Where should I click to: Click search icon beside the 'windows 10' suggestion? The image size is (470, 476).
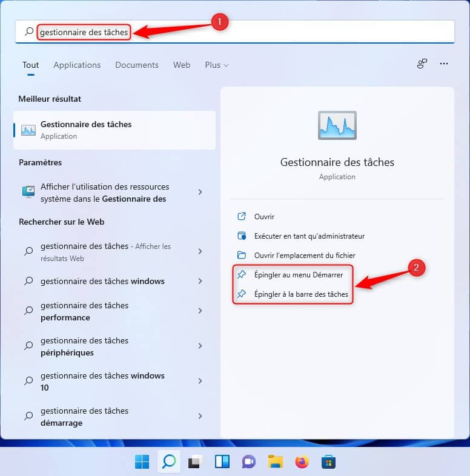(x=28, y=381)
